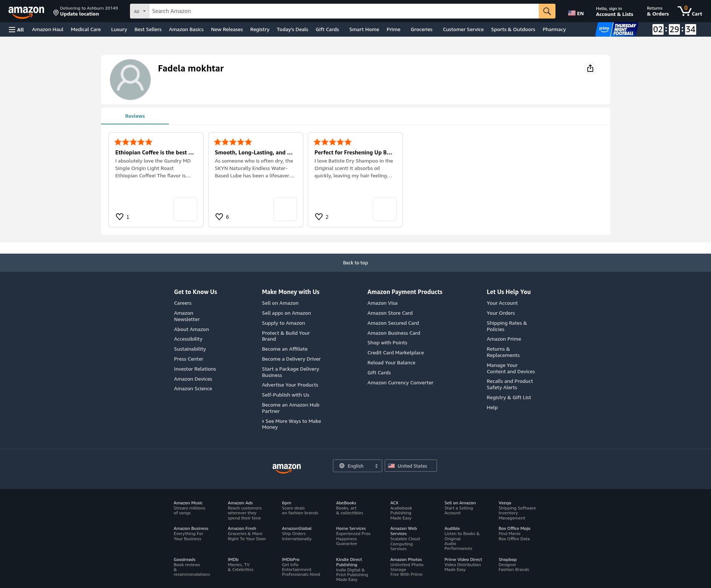711x588 pixels.
Task: Open SKYN Lube review product thumbnail
Action: (285, 209)
